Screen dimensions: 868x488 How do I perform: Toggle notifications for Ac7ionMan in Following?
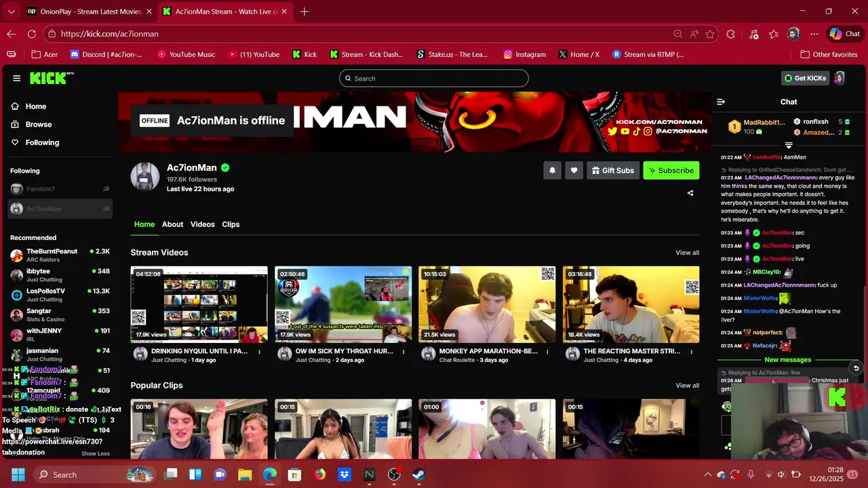(x=106, y=209)
